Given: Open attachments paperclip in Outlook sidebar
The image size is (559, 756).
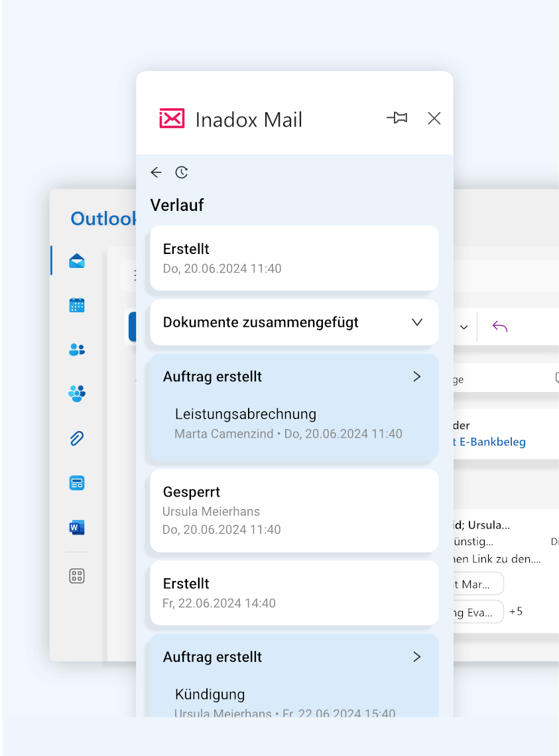Looking at the screenshot, I should click(x=77, y=438).
